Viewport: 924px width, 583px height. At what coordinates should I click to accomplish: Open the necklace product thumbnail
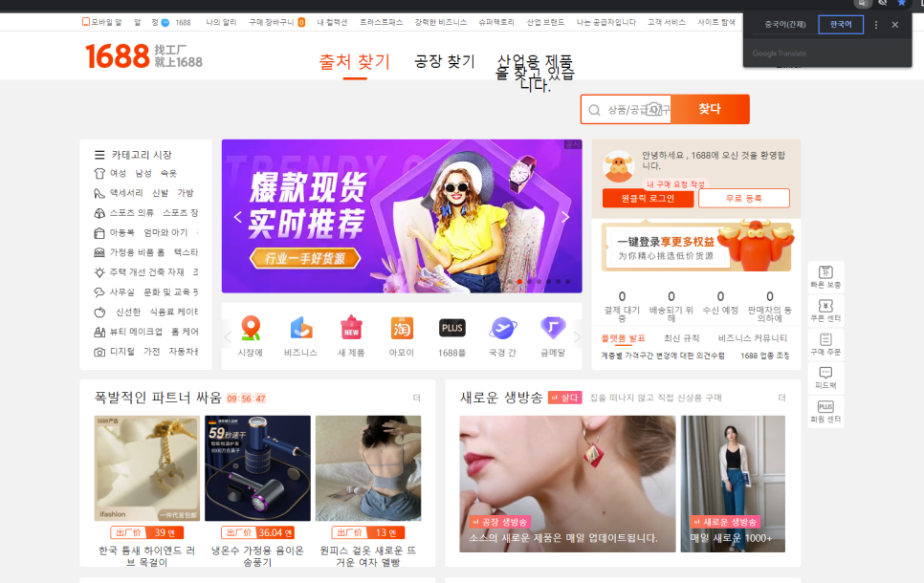(x=146, y=468)
